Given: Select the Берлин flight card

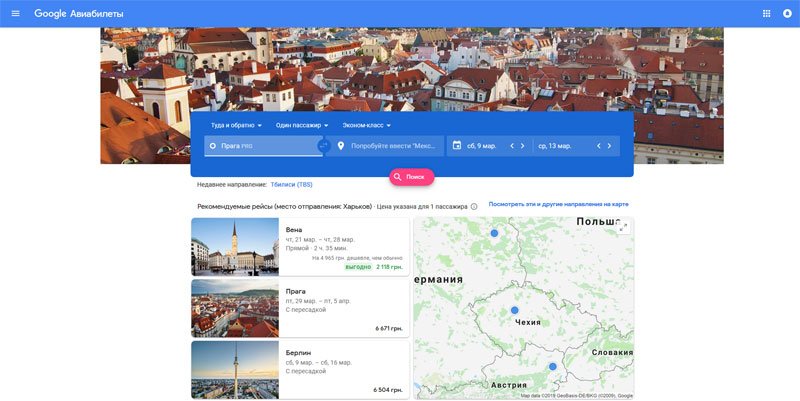Looking at the screenshot, I should [x=300, y=369].
